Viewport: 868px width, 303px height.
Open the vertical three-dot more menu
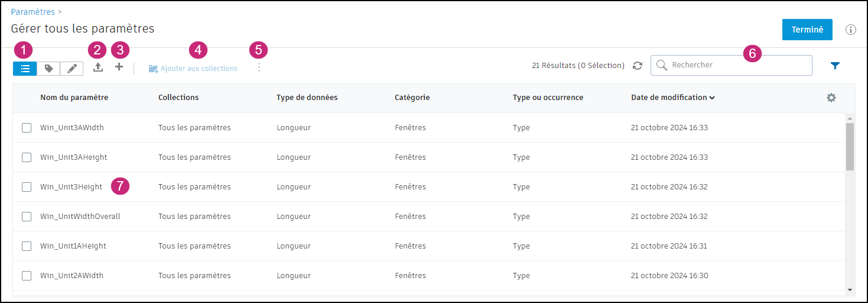click(259, 67)
